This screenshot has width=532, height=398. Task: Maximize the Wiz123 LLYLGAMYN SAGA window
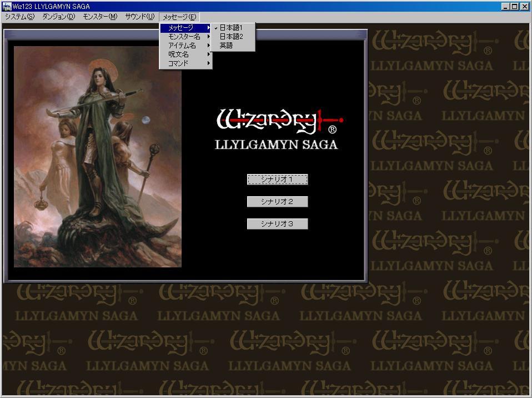(x=515, y=6)
